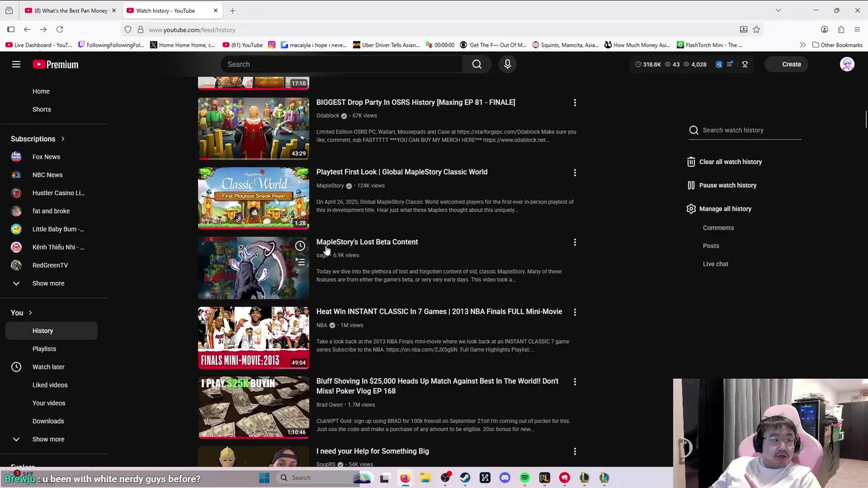Open Posts history link
The height and width of the screenshot is (488, 868).
(x=711, y=246)
